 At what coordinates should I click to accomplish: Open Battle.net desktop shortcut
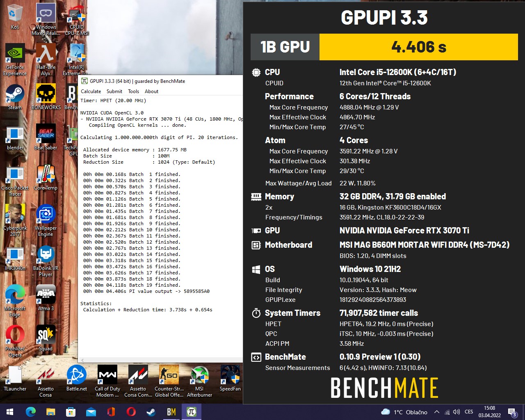pyautogui.click(x=77, y=378)
